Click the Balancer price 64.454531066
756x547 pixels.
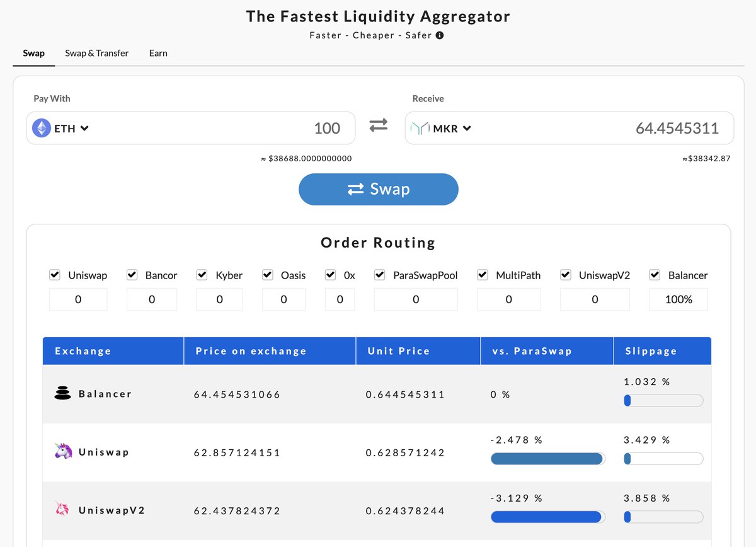pos(237,394)
